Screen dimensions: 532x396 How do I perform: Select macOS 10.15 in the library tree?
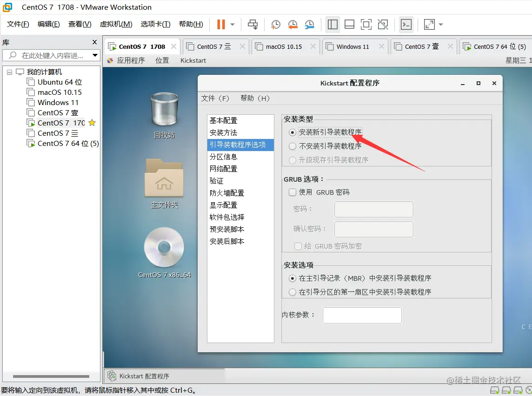coord(54,92)
